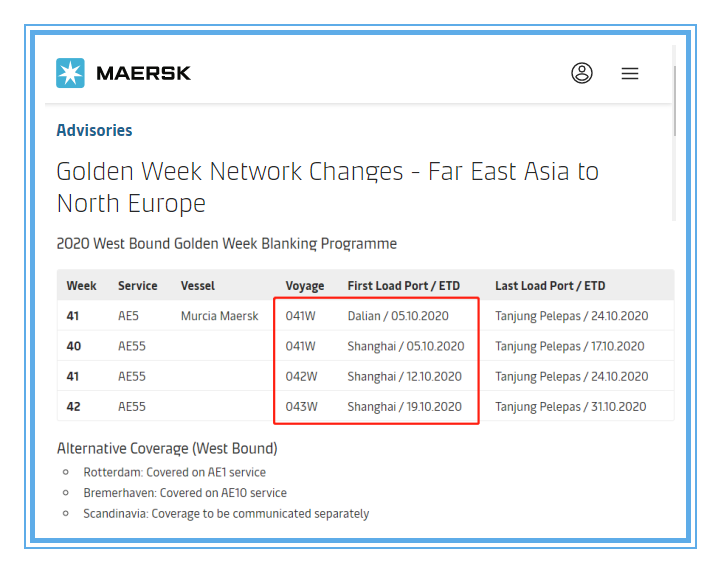Click the Alternative Coverage (West Bound) heading
Viewport: 721px width, 573px height.
click(167, 448)
